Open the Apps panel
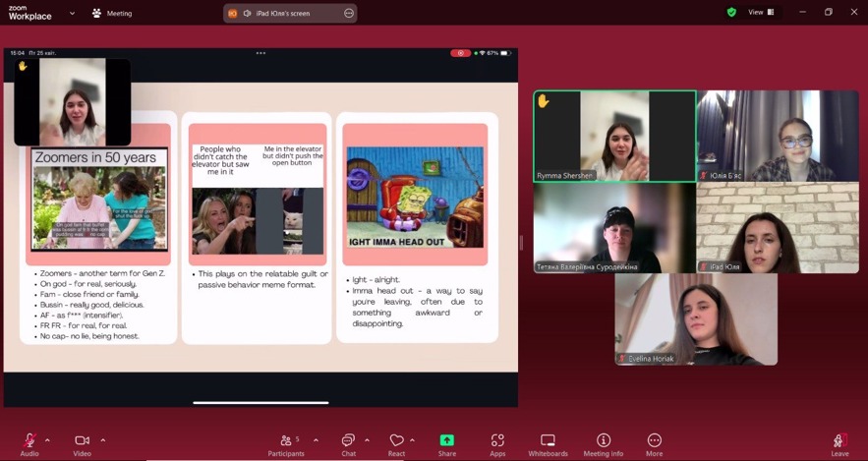868x461 pixels. [497, 444]
